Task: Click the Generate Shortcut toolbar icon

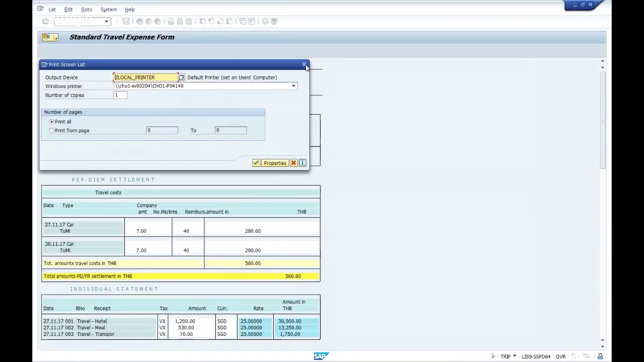Action: (x=252, y=21)
